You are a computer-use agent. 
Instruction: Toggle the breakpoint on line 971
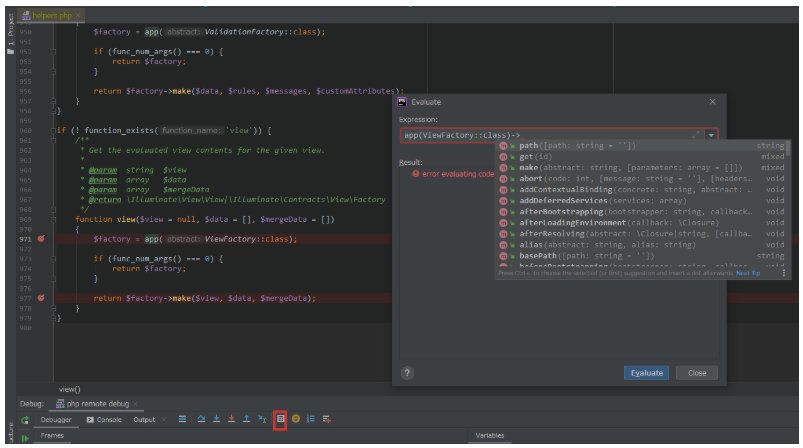(41, 239)
